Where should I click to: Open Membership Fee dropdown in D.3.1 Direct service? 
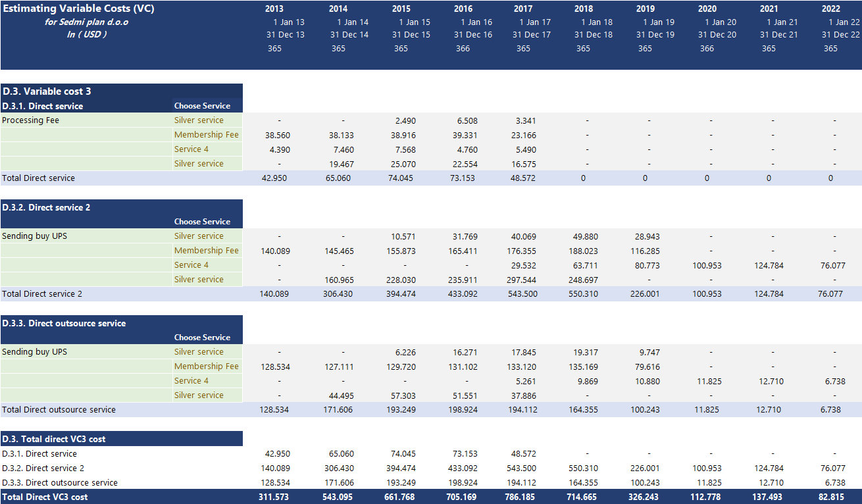click(207, 135)
